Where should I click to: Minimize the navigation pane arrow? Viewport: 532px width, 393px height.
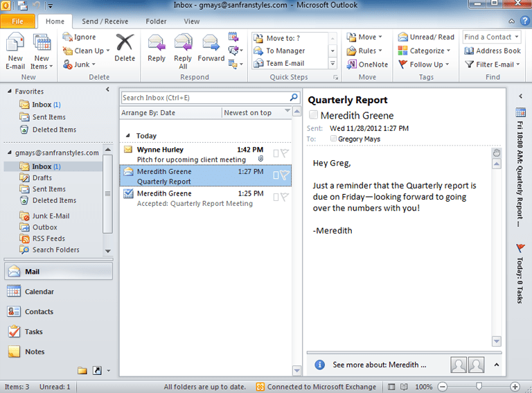[x=107, y=89]
